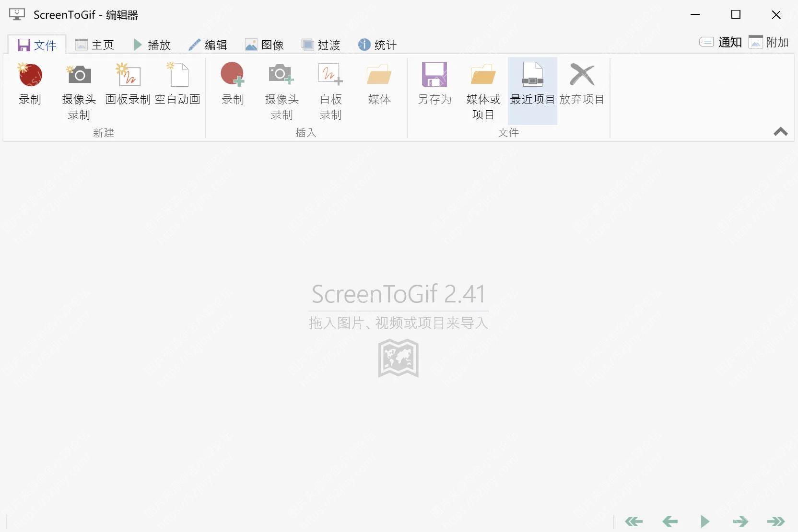
Task: Insert a new whiteboard recording
Action: point(330,91)
